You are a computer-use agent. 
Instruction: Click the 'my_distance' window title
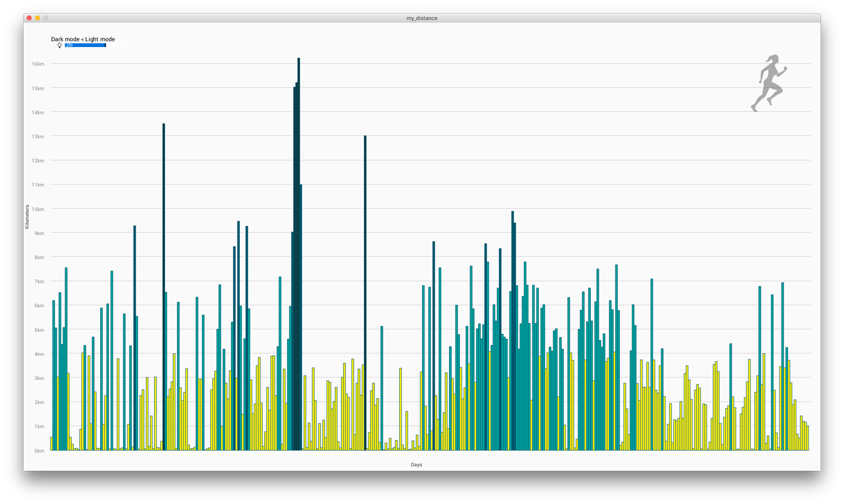422,18
